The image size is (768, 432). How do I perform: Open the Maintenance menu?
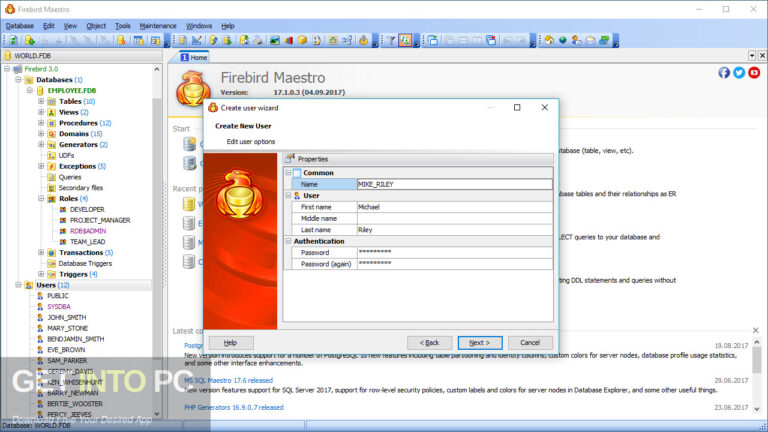coord(158,26)
